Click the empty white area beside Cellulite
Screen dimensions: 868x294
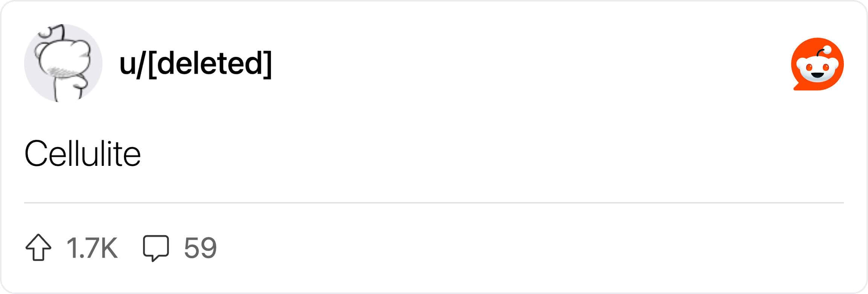click(452, 153)
